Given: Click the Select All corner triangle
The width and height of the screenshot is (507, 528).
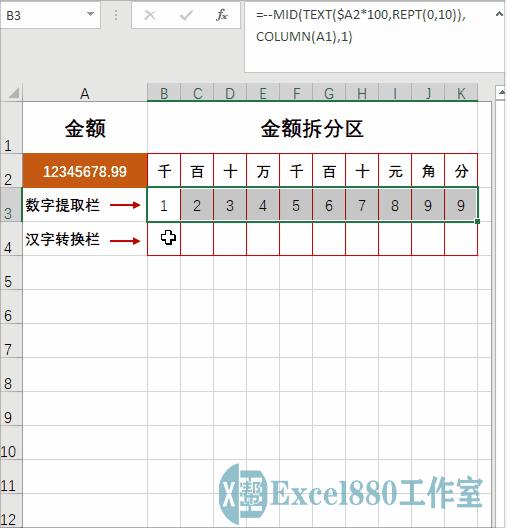Looking at the screenshot, I should [13, 93].
